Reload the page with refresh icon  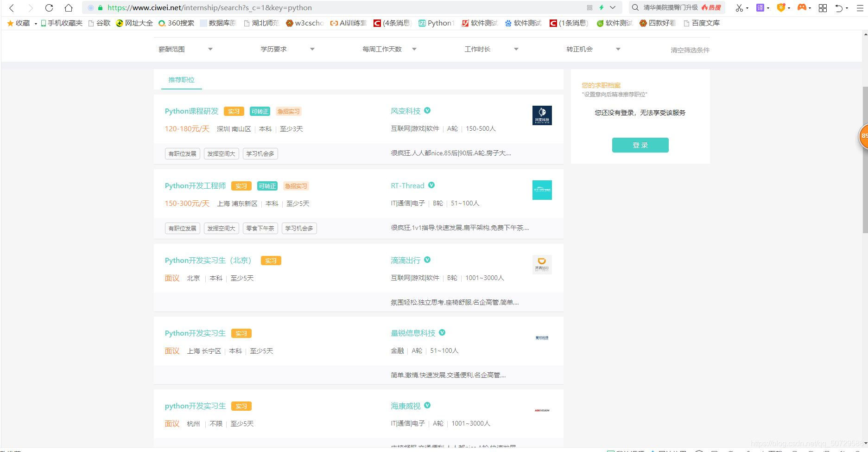click(x=49, y=8)
